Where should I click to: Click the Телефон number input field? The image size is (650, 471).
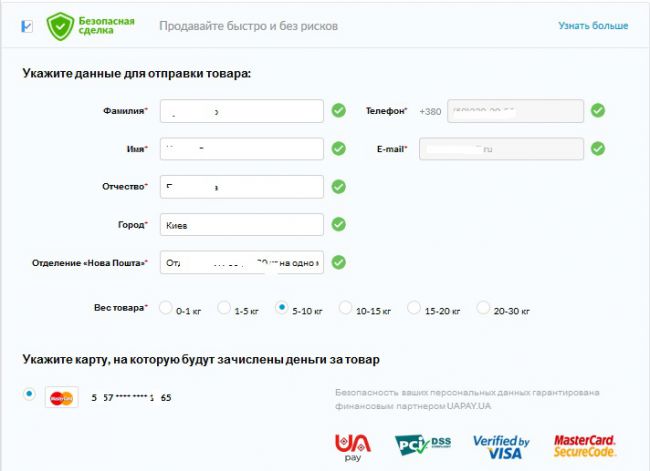(516, 111)
